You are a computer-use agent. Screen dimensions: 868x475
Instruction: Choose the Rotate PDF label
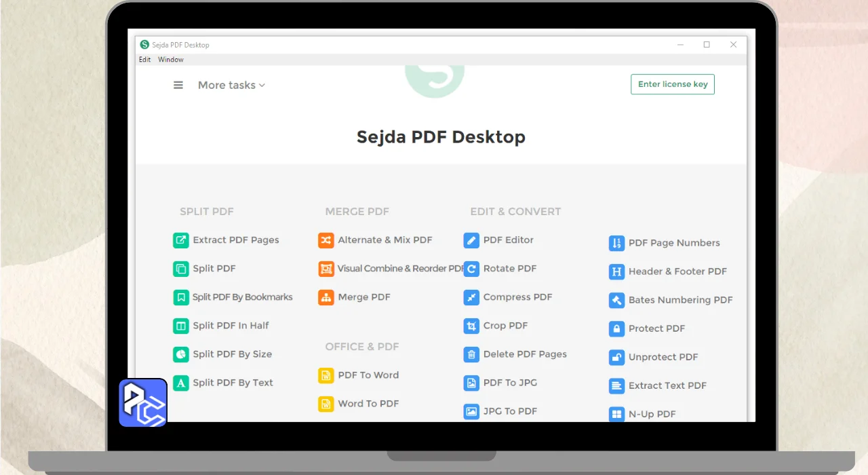pos(510,269)
